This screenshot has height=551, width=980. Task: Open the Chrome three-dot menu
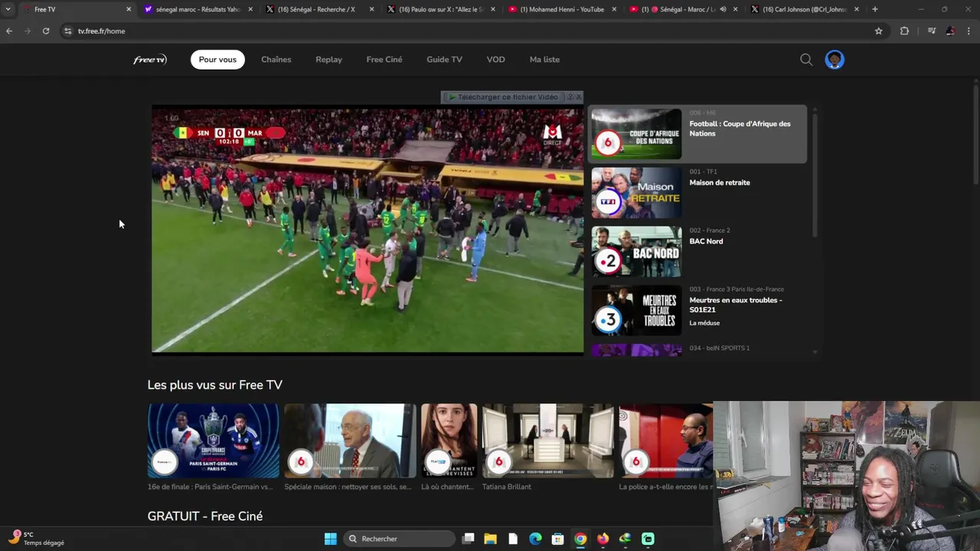pos(969,31)
